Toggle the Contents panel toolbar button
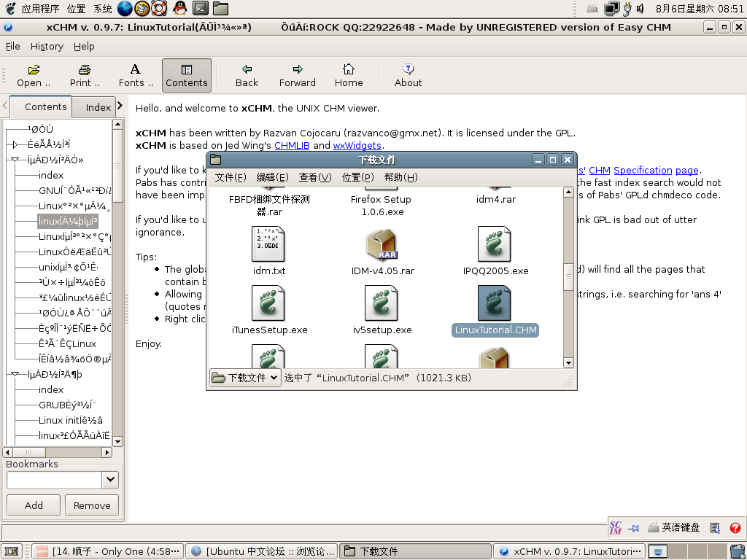This screenshot has width=747, height=560. [x=187, y=75]
